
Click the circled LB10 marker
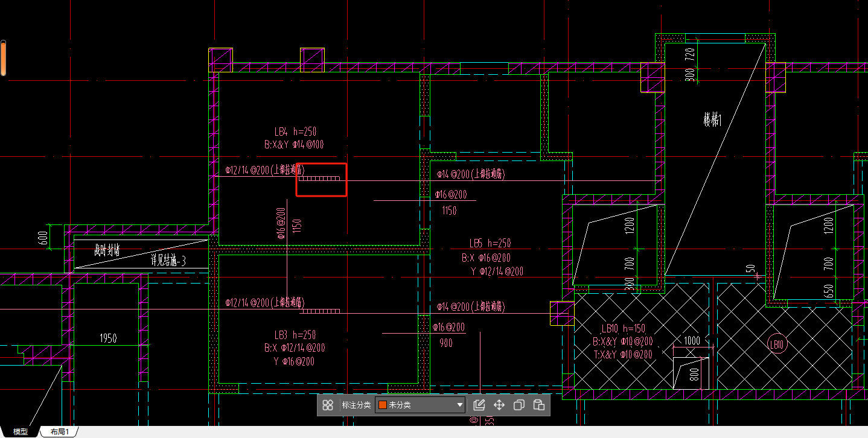(x=777, y=345)
